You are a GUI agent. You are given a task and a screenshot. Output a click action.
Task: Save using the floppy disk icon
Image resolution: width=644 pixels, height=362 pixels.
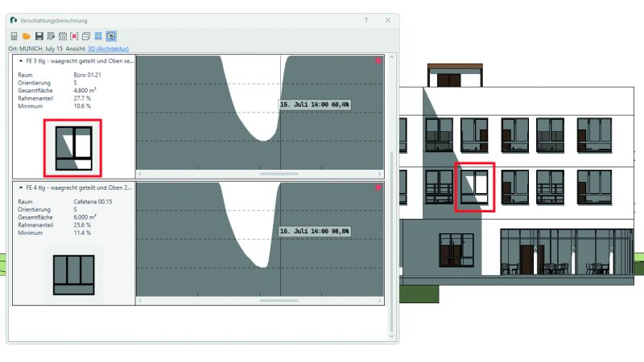38,36
